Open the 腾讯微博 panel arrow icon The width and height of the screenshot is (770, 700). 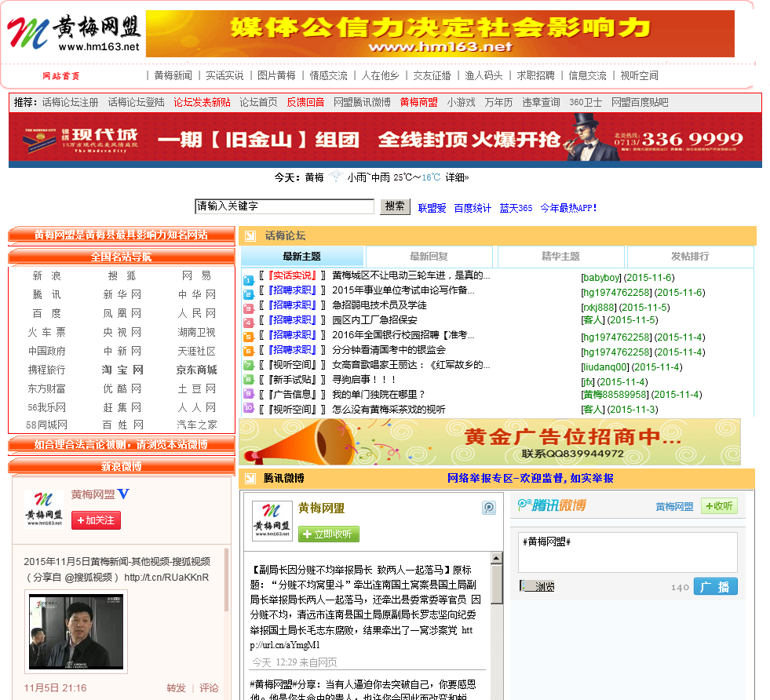tap(250, 479)
